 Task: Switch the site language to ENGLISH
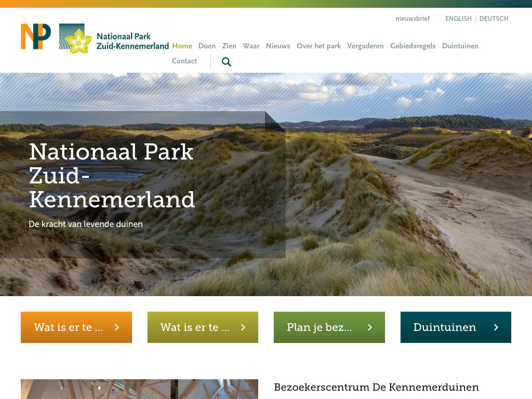click(458, 19)
